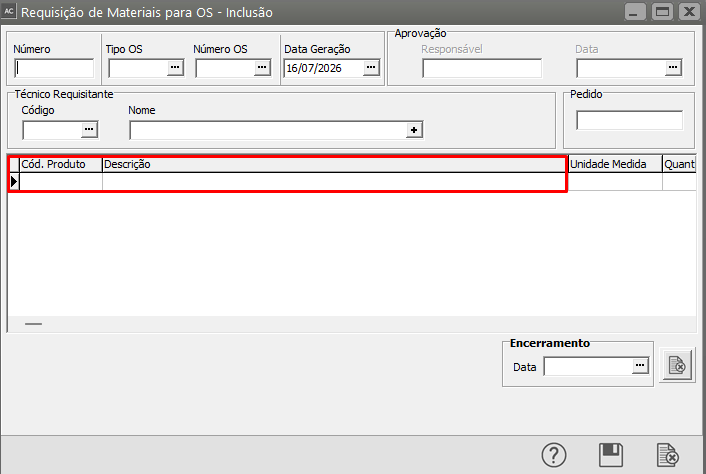
Task: Click the Pedido input field
Action: [x=629, y=120]
